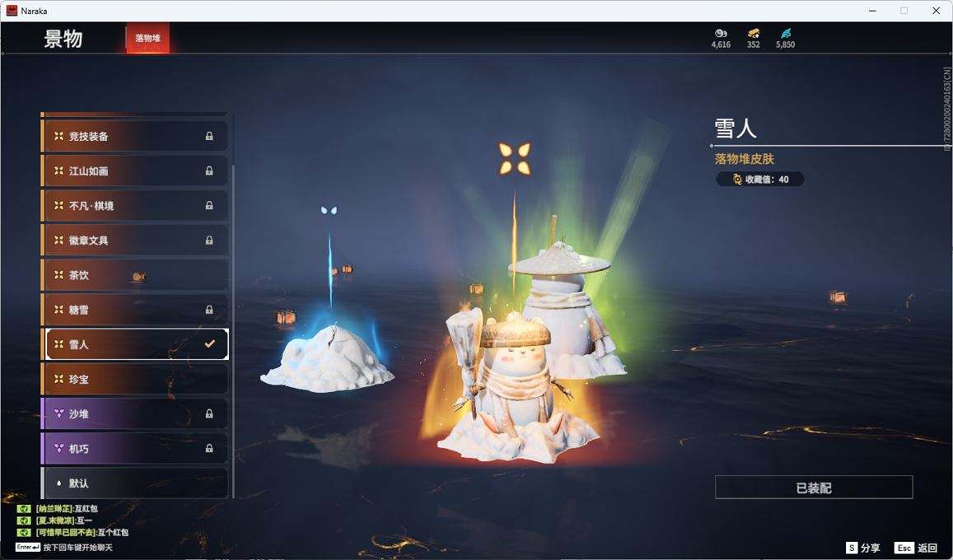
Task: Select the 茶饮 skin row
Action: [x=134, y=274]
